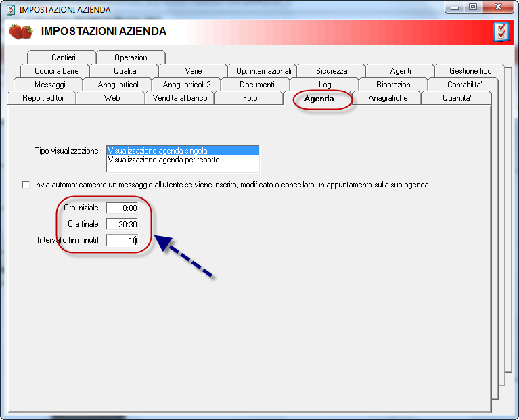
Task: Open the Riparazioni tab
Action: 394,85
